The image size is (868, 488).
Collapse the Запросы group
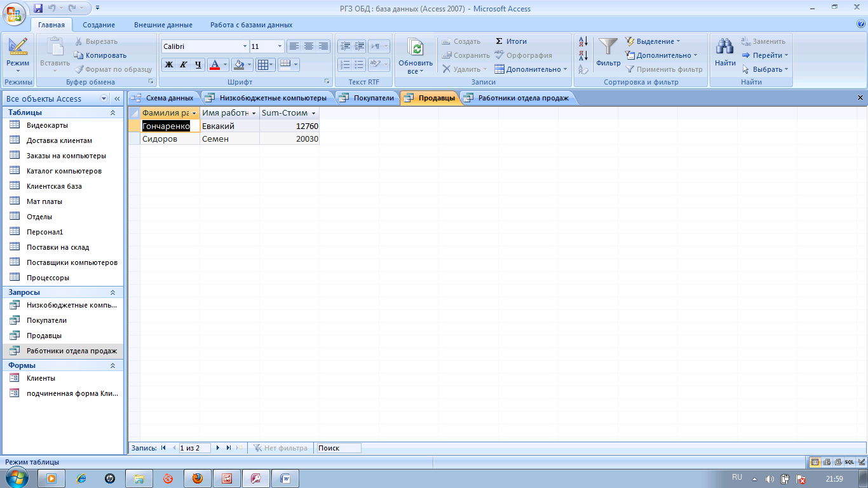coord(112,292)
